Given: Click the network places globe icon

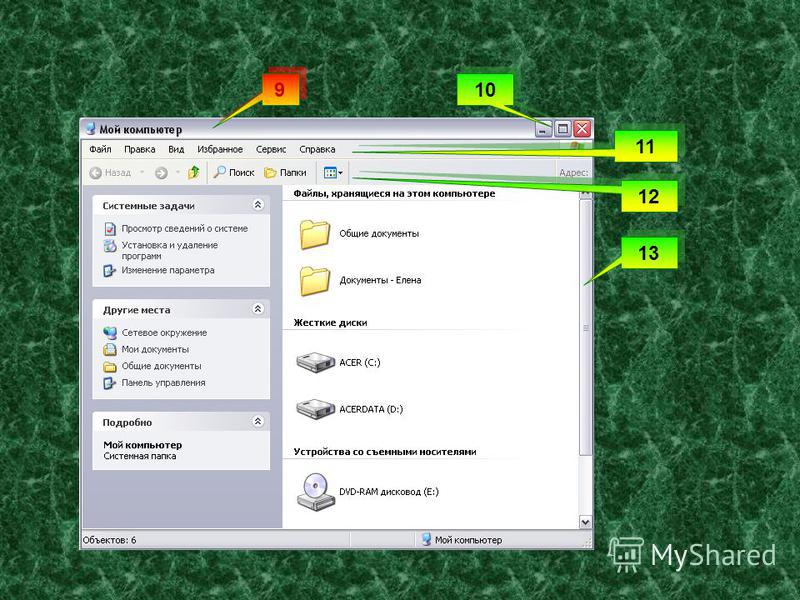Looking at the screenshot, I should click(110, 333).
